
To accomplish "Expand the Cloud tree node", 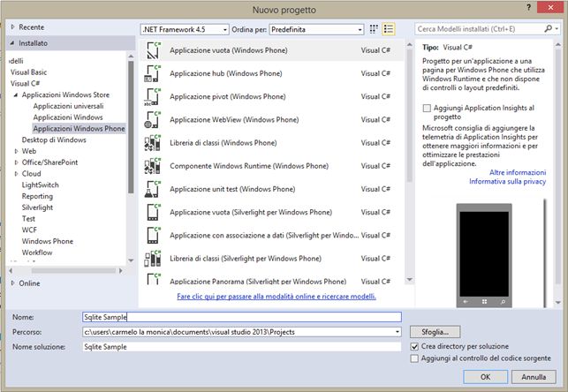I will pyautogui.click(x=16, y=174).
